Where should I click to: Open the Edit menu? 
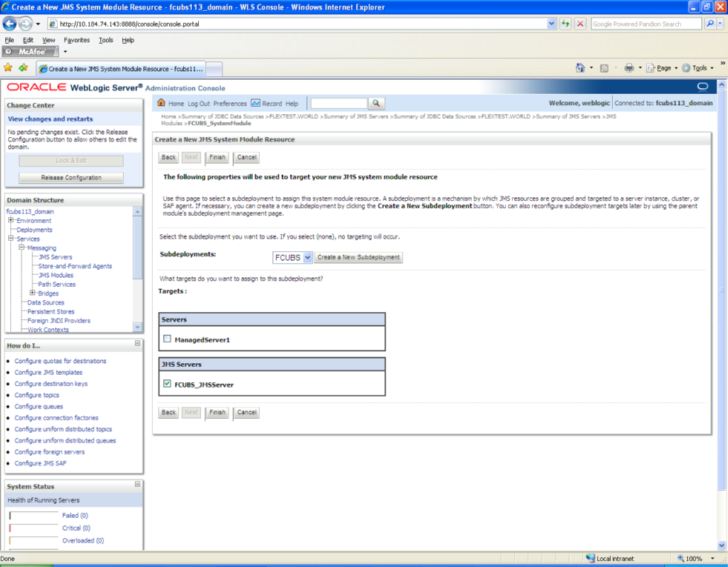[x=28, y=40]
